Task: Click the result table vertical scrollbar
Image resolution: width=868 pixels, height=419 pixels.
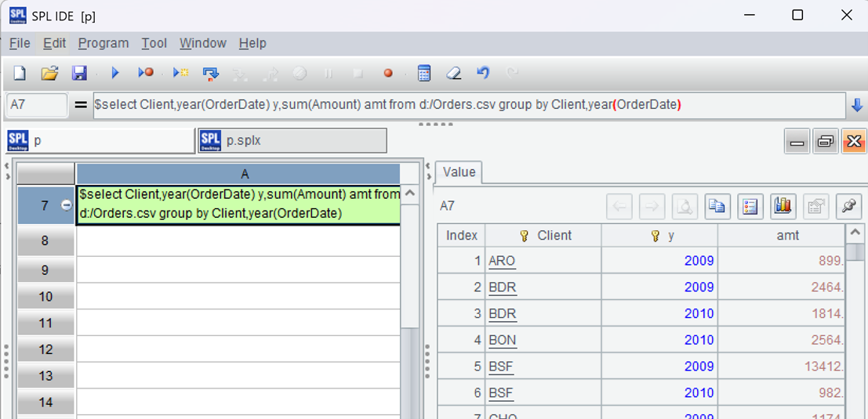Action: click(x=856, y=313)
